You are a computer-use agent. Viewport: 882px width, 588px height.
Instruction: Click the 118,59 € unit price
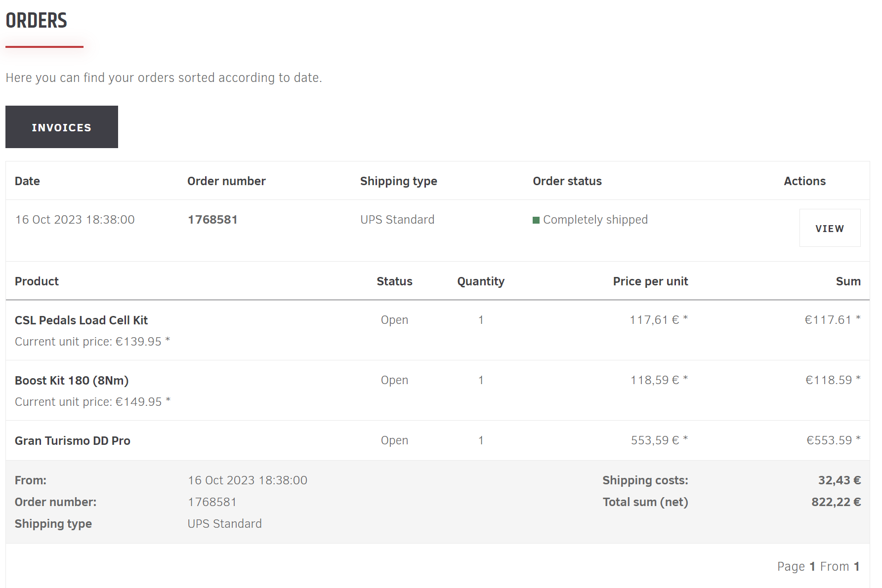pyautogui.click(x=659, y=380)
